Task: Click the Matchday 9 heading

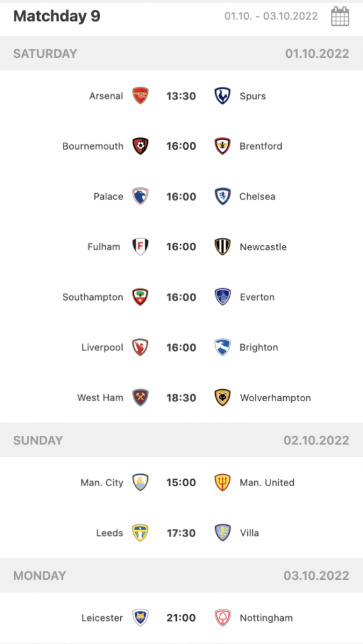Action: click(57, 16)
